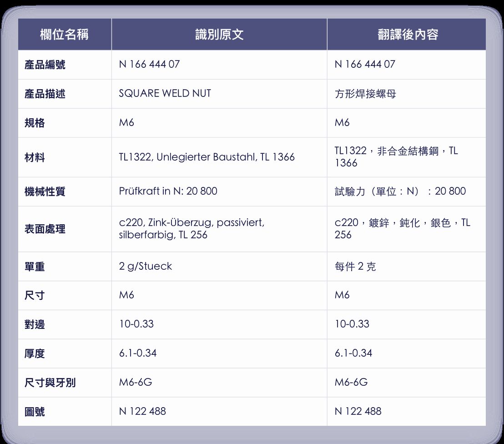The height and width of the screenshot is (444, 504).
Task: Select the 材料 field name cell
Action: (65, 157)
